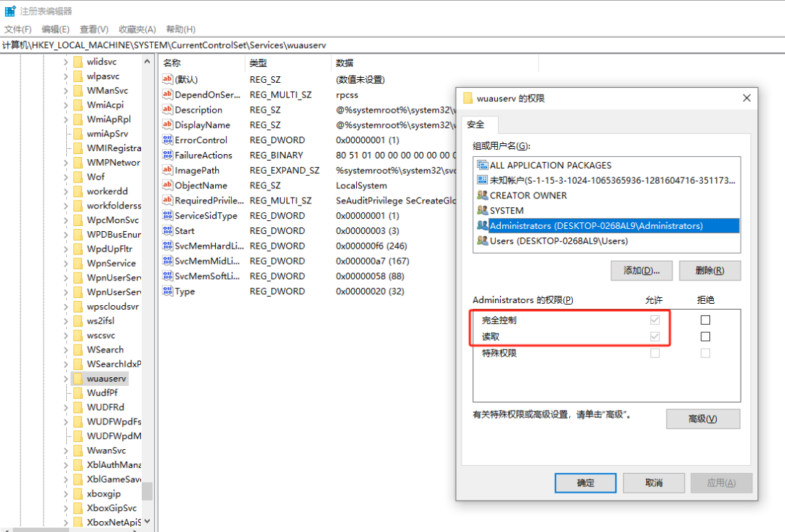This screenshot has height=532, width=785.
Task: Open the 文件(F) menu
Action: [x=18, y=29]
